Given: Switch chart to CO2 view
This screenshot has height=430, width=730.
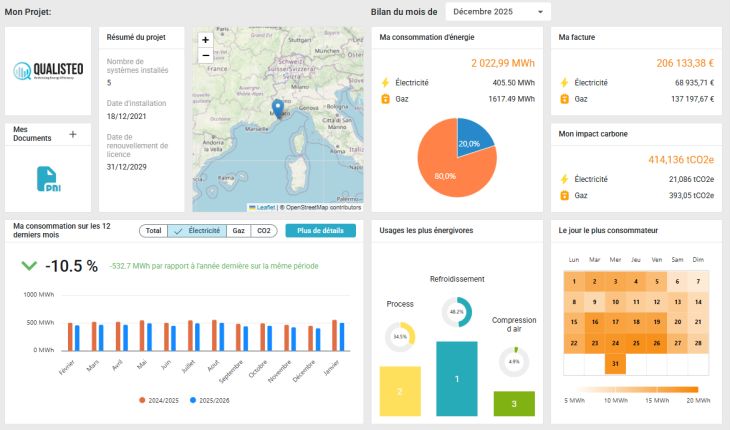Looking at the screenshot, I should [x=264, y=230].
